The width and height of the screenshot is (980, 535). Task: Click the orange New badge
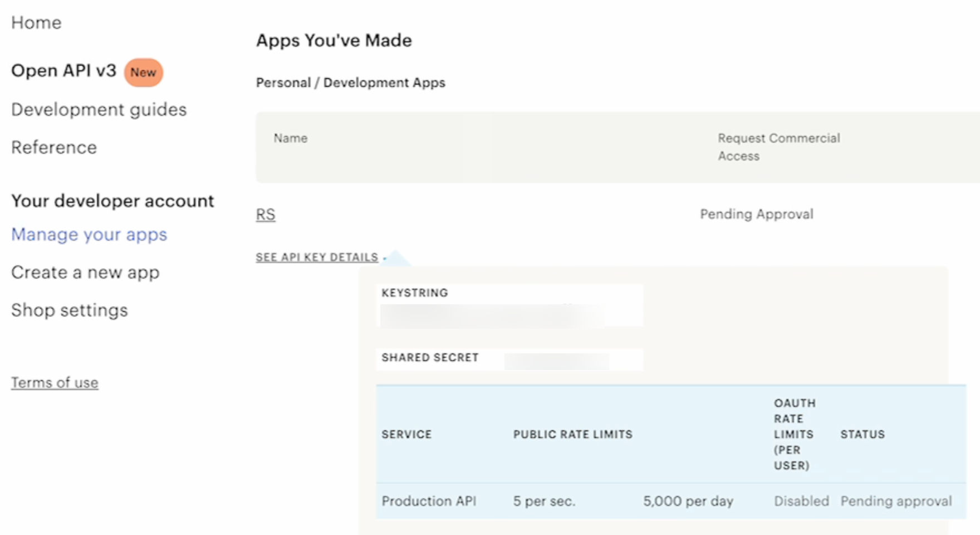(x=143, y=72)
